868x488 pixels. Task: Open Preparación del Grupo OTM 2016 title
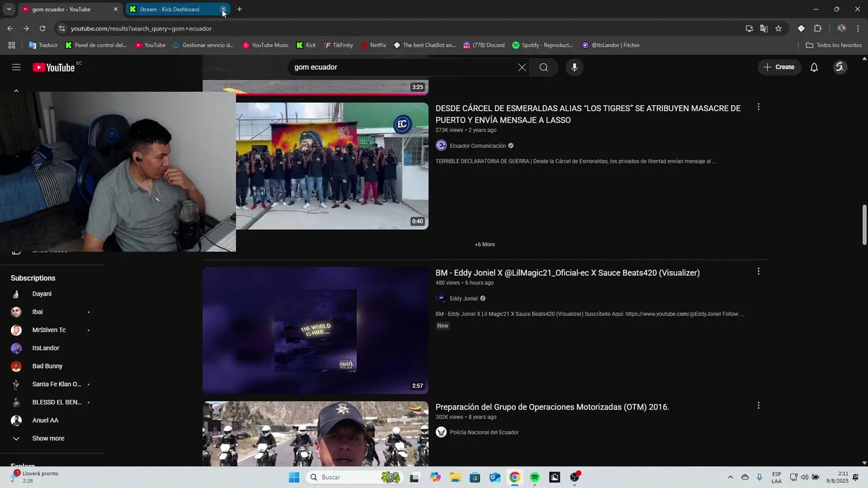tap(552, 407)
